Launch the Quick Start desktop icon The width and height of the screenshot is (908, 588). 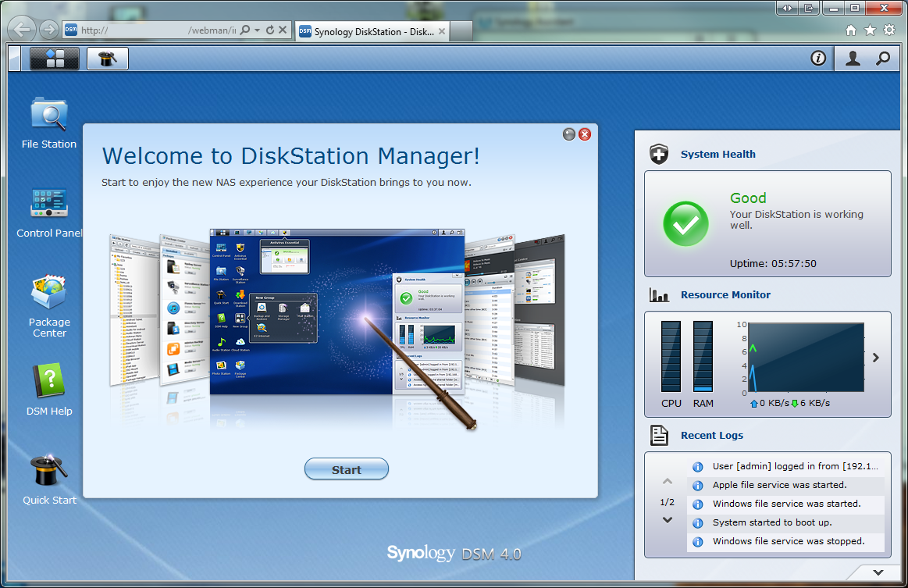(x=49, y=479)
